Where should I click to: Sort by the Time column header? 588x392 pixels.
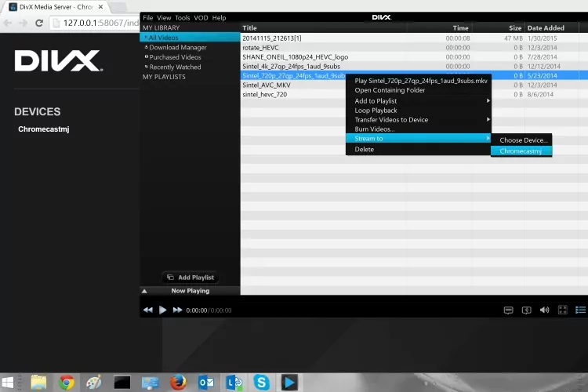[x=440, y=27]
